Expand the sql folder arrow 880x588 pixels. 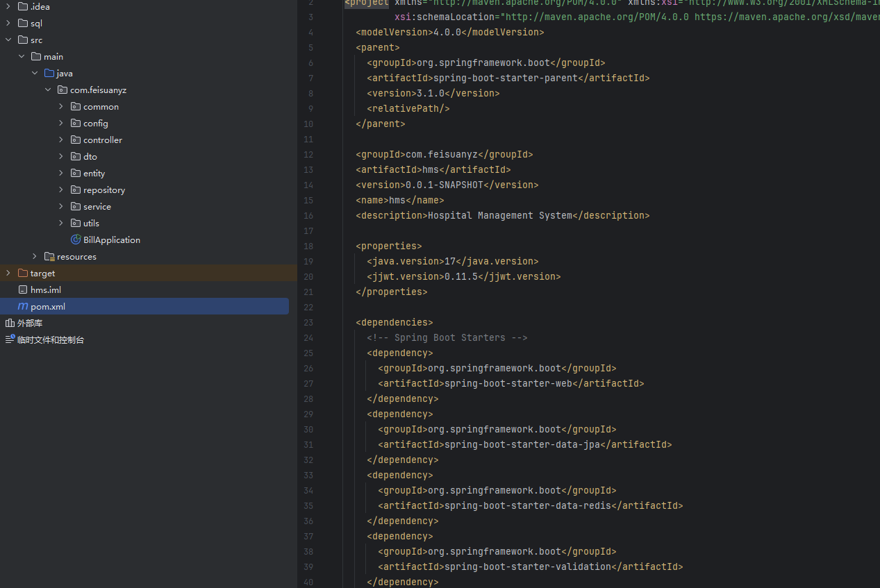click(8, 23)
